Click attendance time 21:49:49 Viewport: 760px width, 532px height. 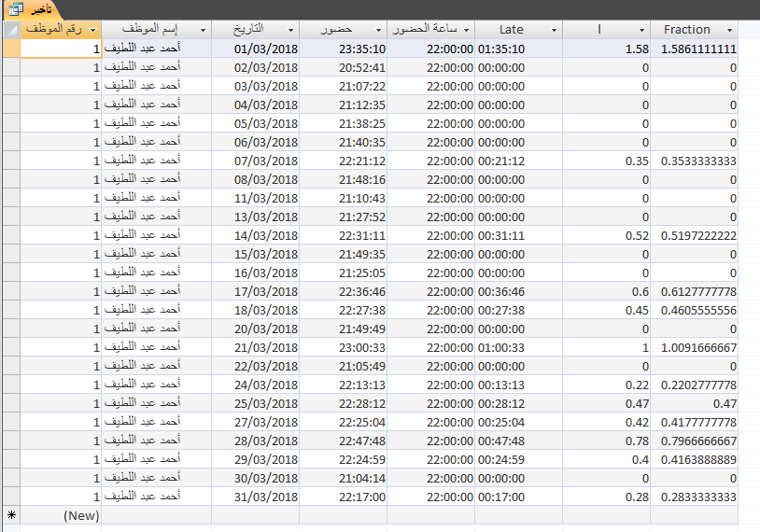[x=344, y=329]
